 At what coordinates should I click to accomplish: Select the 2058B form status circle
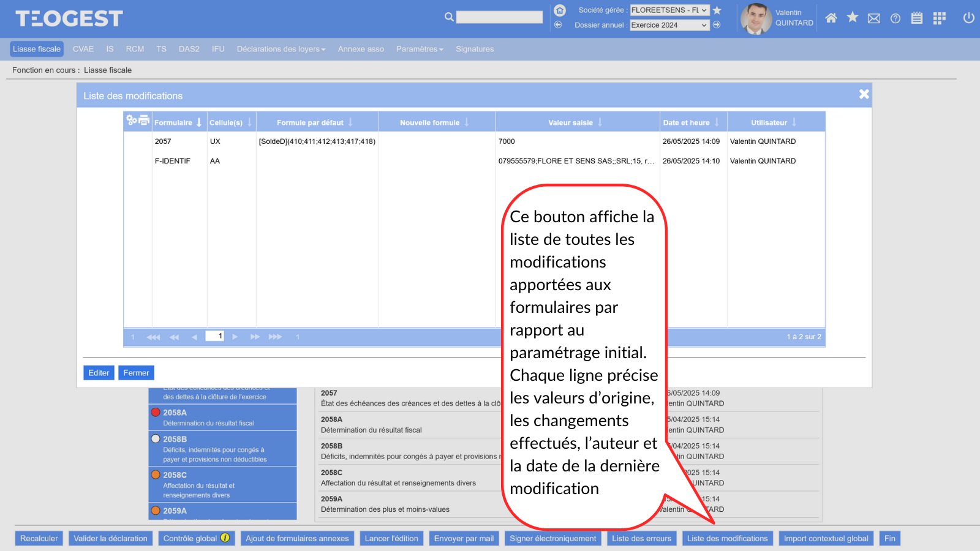tap(156, 438)
